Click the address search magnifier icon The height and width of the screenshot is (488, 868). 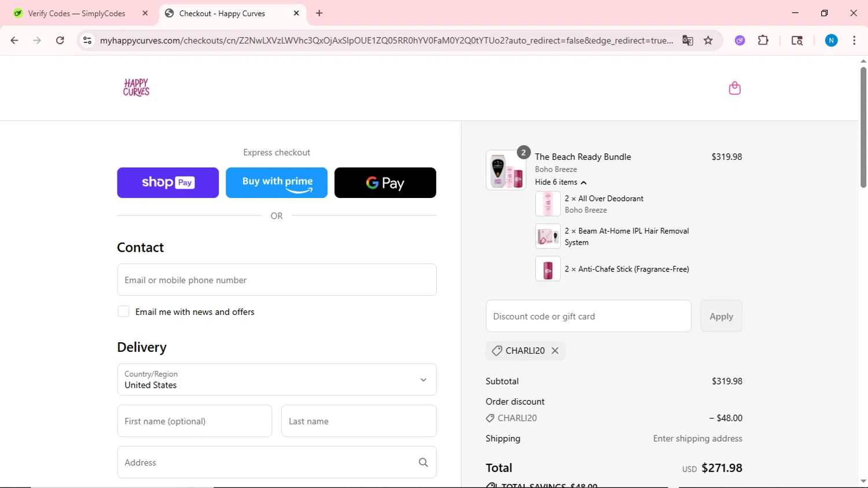pyautogui.click(x=423, y=462)
